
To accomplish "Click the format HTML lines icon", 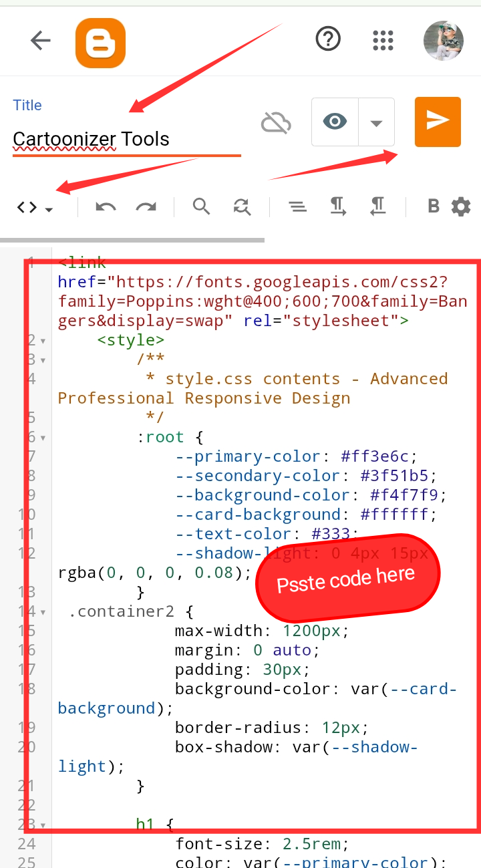I will [297, 207].
